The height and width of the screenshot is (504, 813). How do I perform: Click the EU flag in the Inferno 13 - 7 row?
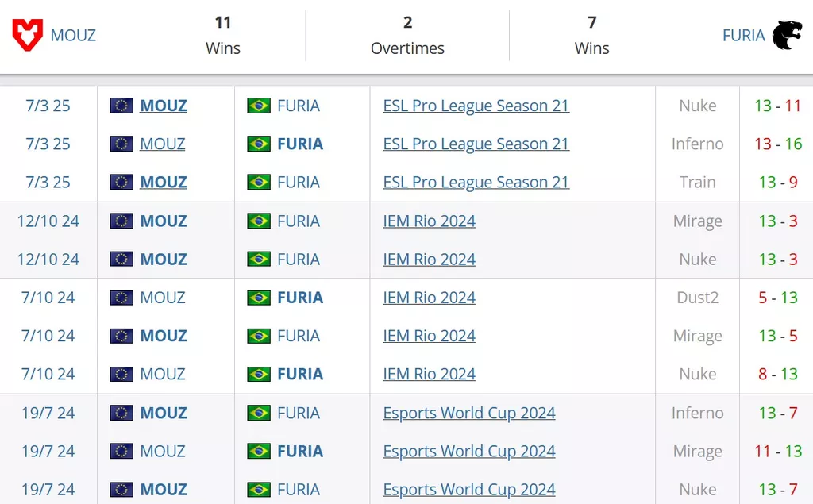[x=121, y=414]
